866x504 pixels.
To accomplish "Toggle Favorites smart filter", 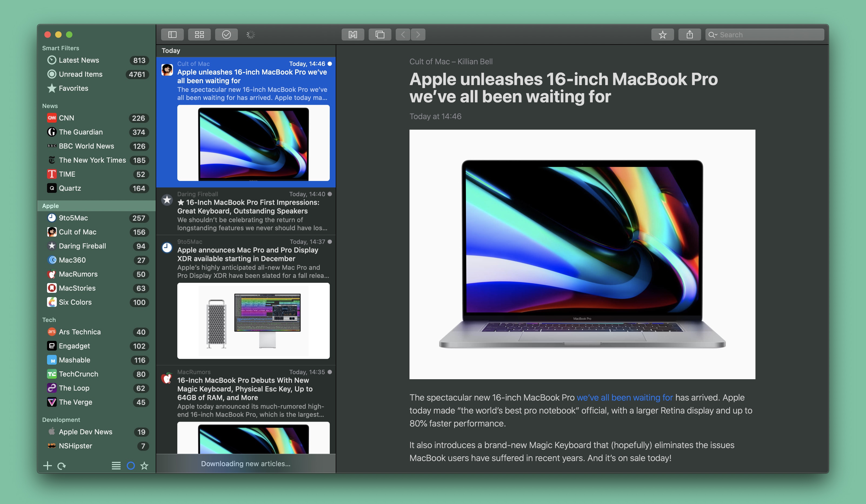I will [73, 88].
